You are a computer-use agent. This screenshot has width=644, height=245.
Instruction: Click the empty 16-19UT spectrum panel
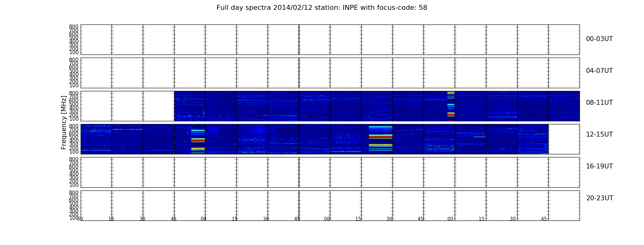pyautogui.click(x=330, y=172)
